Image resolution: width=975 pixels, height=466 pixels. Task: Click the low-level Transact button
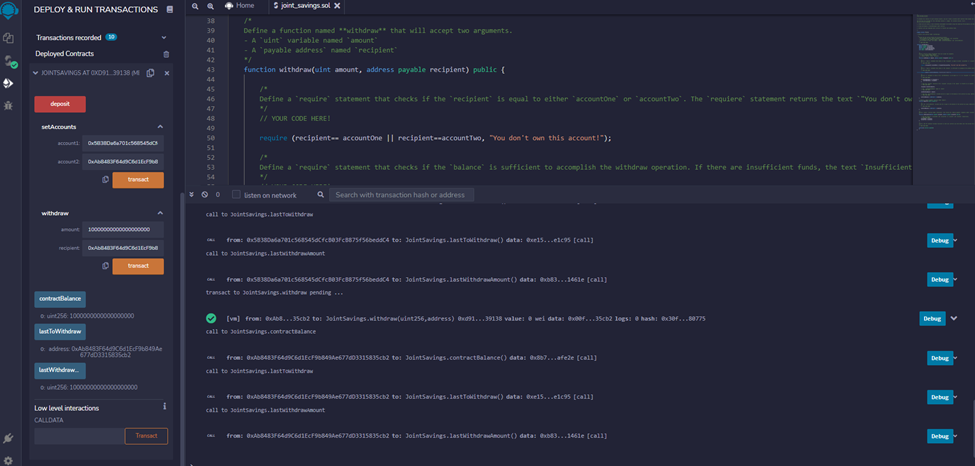146,436
